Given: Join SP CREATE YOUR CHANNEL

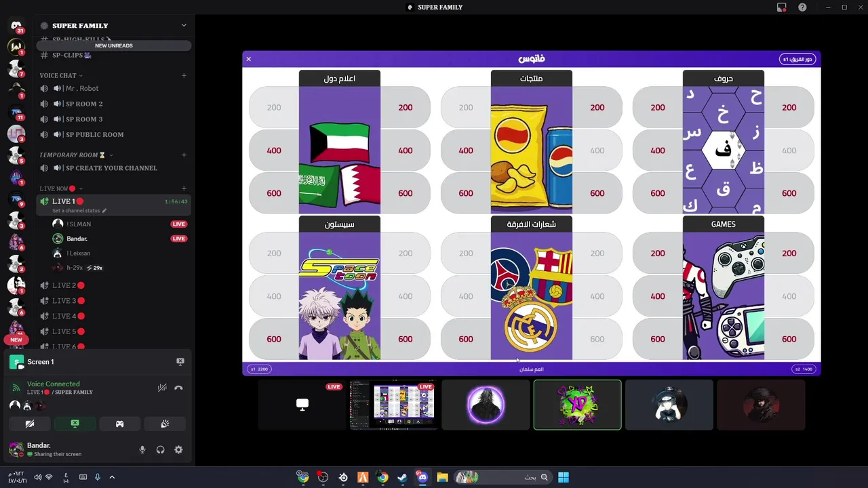Looking at the screenshot, I should pos(113,168).
